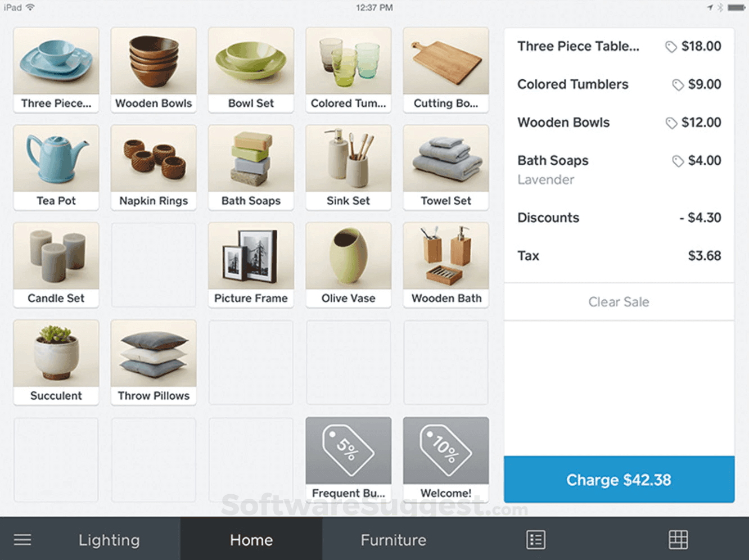
Task: Add the Tea Pot item to sale
Action: click(56, 167)
